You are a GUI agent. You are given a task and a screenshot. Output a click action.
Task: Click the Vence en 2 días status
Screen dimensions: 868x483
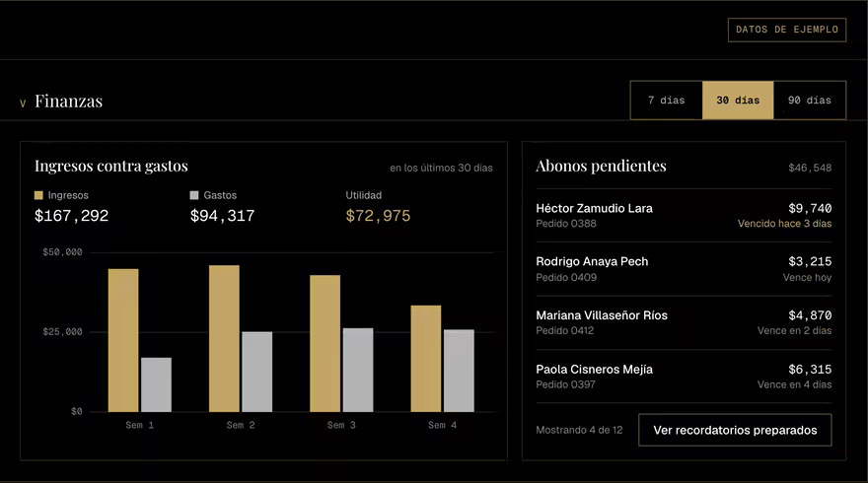point(794,330)
